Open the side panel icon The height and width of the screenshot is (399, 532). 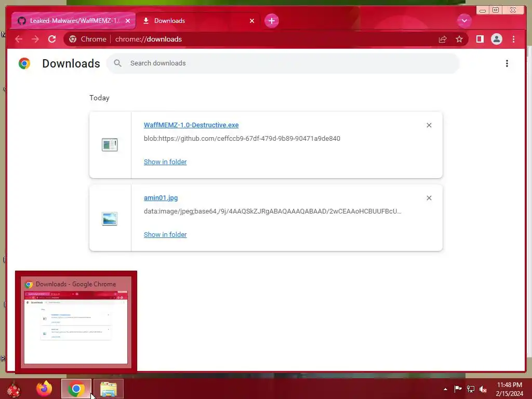click(x=480, y=39)
